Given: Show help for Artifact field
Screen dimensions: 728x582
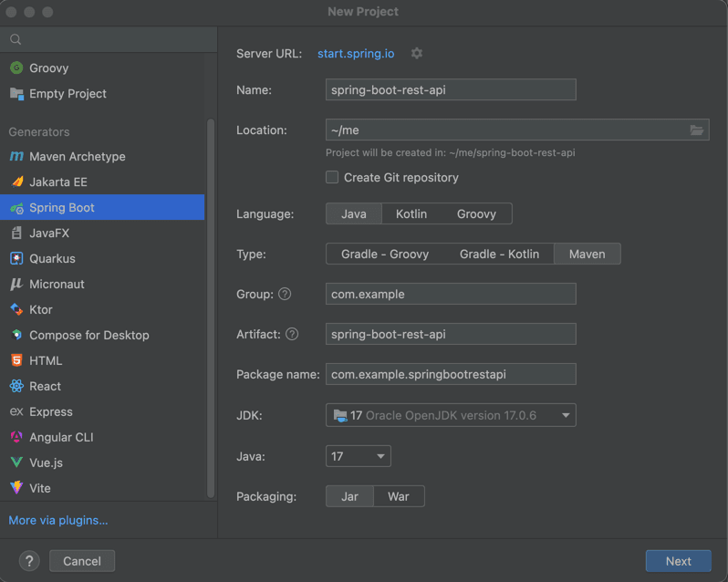Looking at the screenshot, I should [x=292, y=334].
